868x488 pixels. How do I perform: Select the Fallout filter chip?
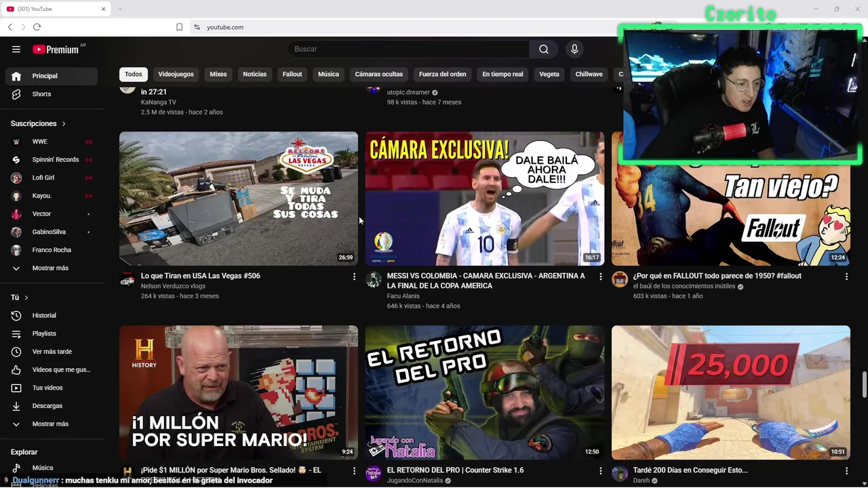click(292, 75)
